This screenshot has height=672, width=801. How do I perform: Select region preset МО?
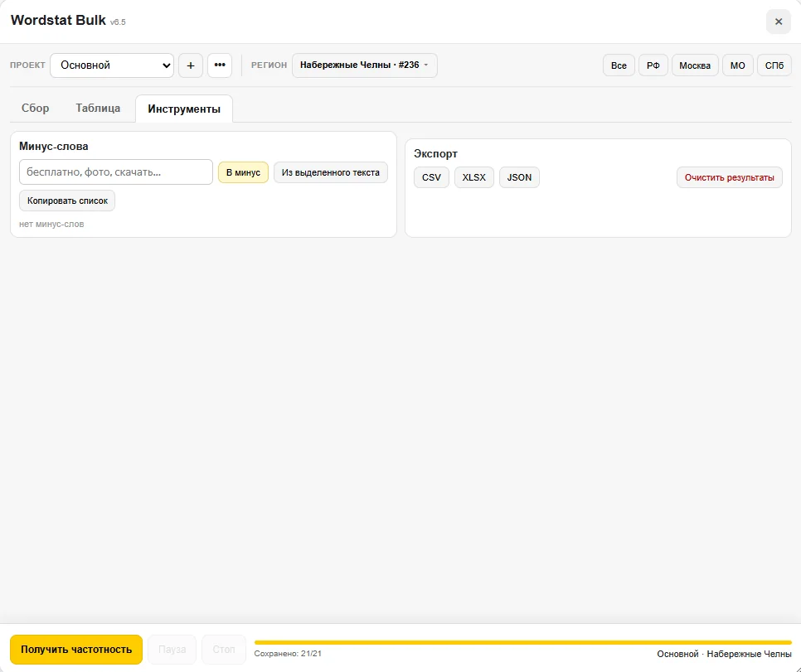(x=738, y=65)
